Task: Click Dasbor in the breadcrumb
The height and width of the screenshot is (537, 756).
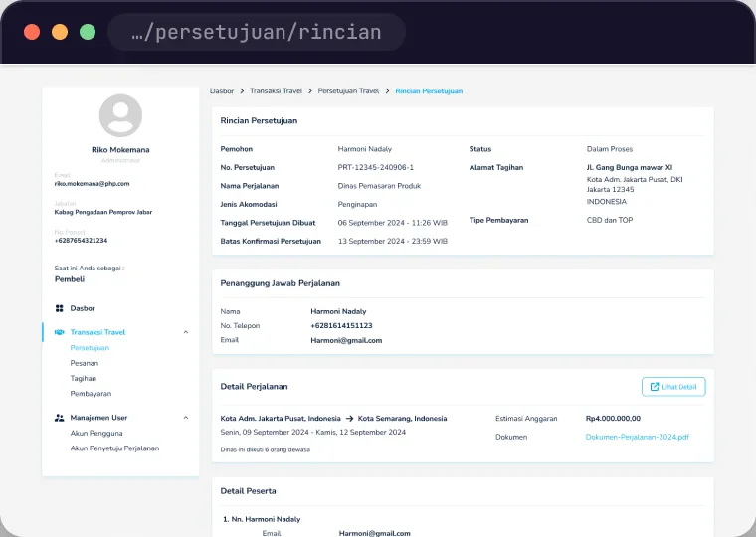Action: click(222, 91)
